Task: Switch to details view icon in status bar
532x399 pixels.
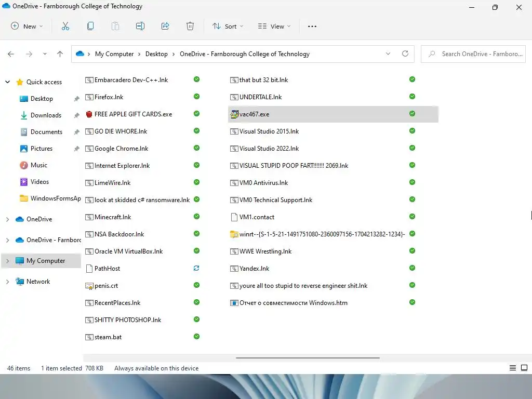Action: [x=513, y=368]
